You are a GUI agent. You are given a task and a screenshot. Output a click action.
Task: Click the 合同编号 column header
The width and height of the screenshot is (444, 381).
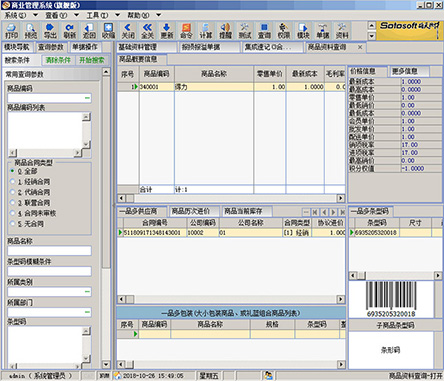point(155,223)
